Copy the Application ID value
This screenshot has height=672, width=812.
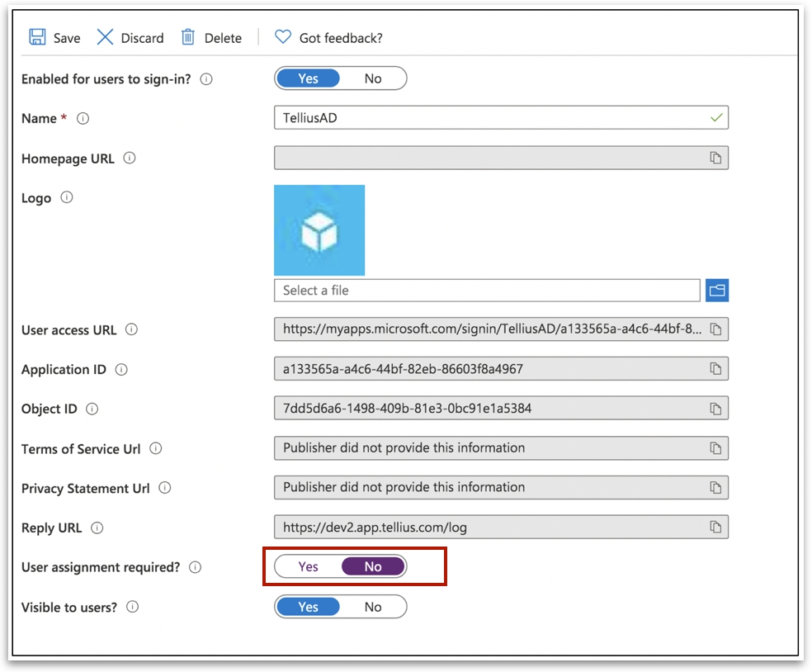click(715, 369)
